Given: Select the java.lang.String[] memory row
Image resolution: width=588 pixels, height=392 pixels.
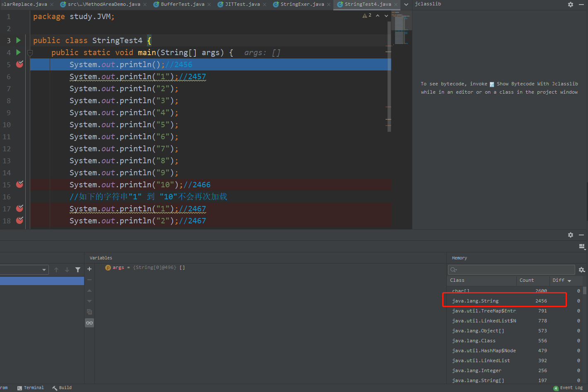Looking at the screenshot, I should [515, 380].
